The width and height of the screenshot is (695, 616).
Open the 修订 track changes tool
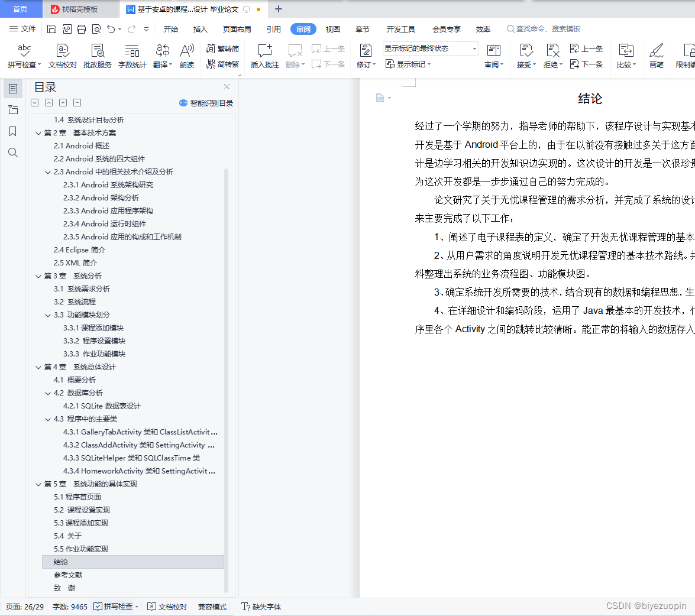tap(365, 56)
